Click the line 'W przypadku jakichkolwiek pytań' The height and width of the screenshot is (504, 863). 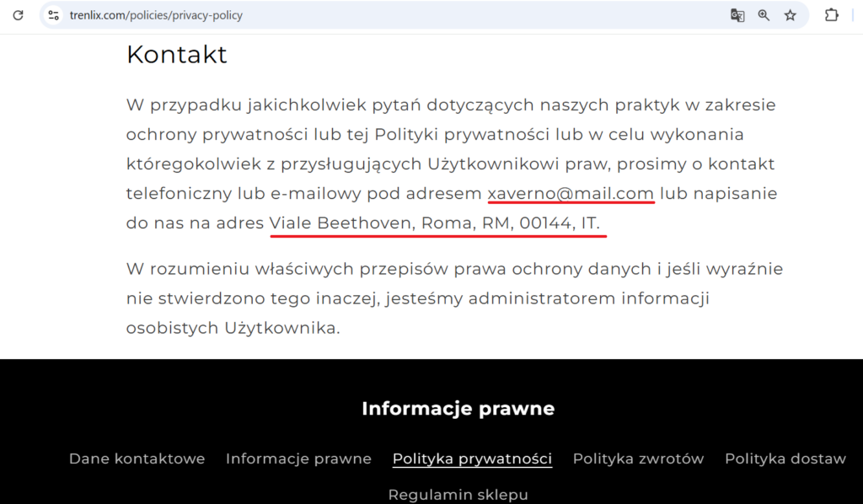pyautogui.click(x=451, y=105)
